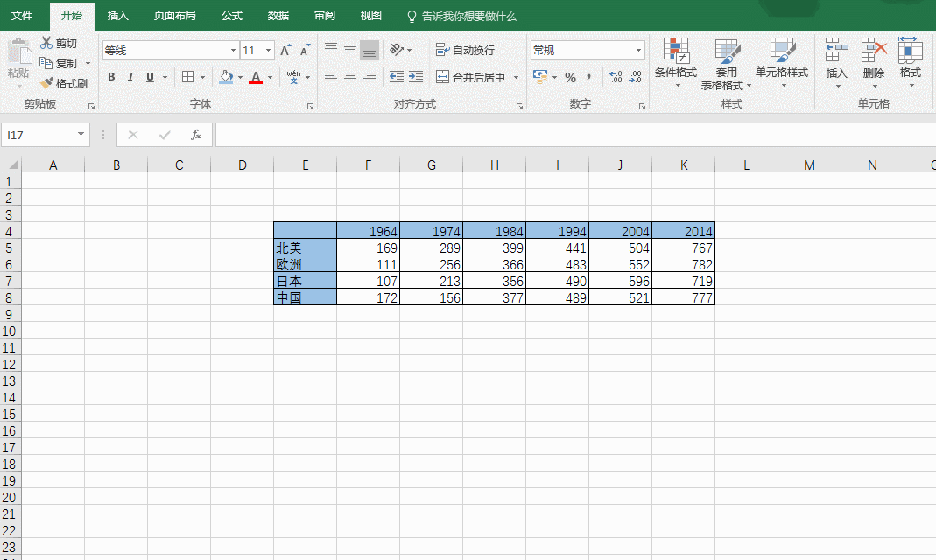
Task: Toggle italic formatting
Action: tap(130, 77)
